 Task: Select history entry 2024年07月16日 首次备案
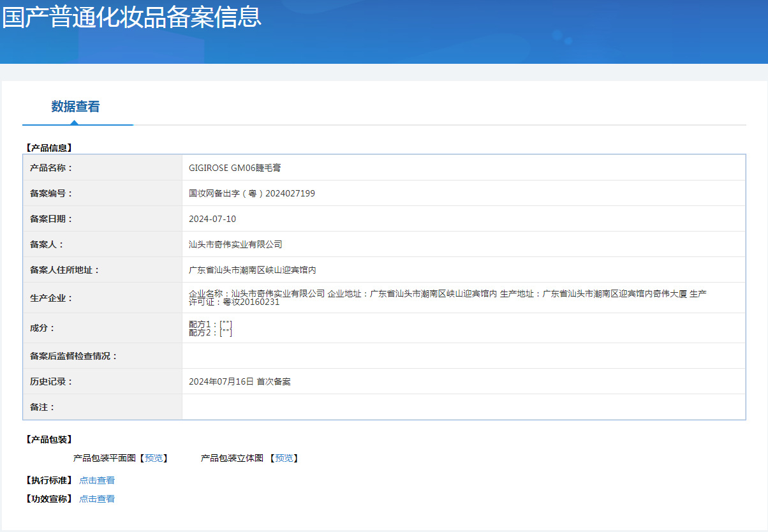tap(240, 381)
